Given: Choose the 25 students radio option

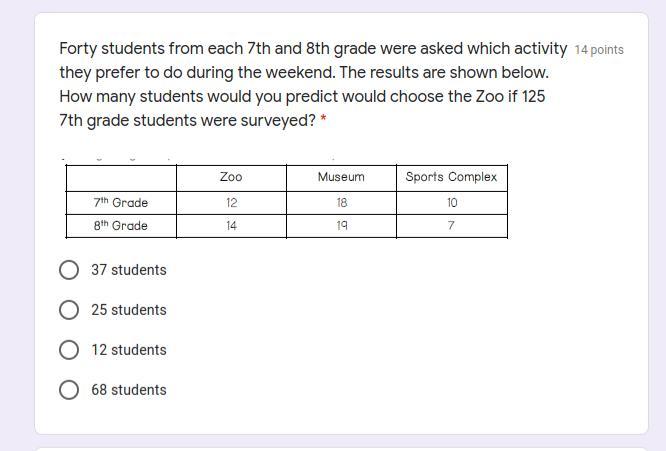Looking at the screenshot, I should coord(69,310).
